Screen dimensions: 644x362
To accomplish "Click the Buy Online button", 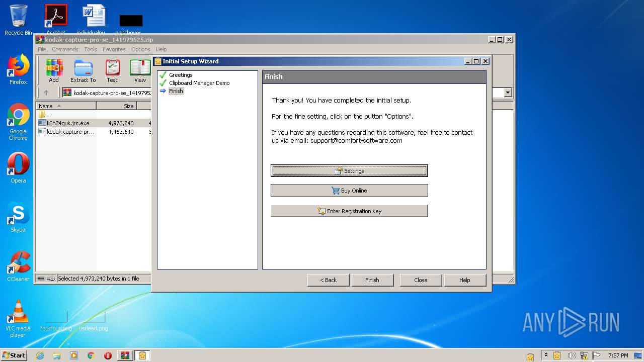I will pos(349,191).
